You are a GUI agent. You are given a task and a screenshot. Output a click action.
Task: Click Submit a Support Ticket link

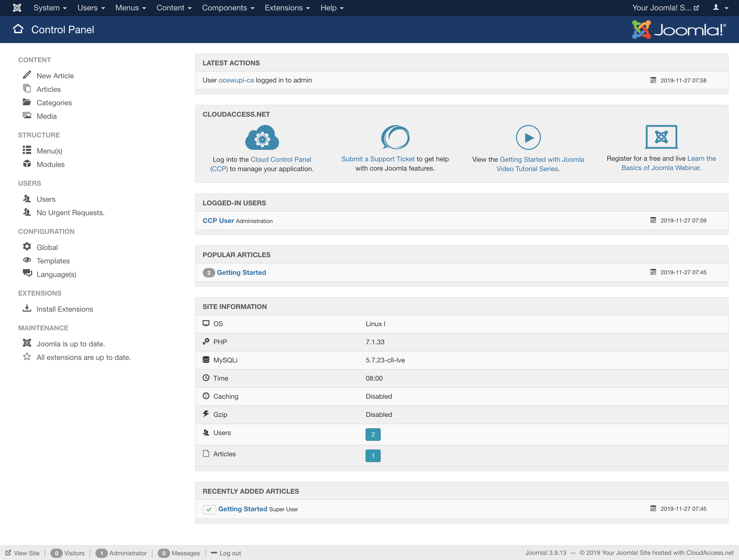378,159
